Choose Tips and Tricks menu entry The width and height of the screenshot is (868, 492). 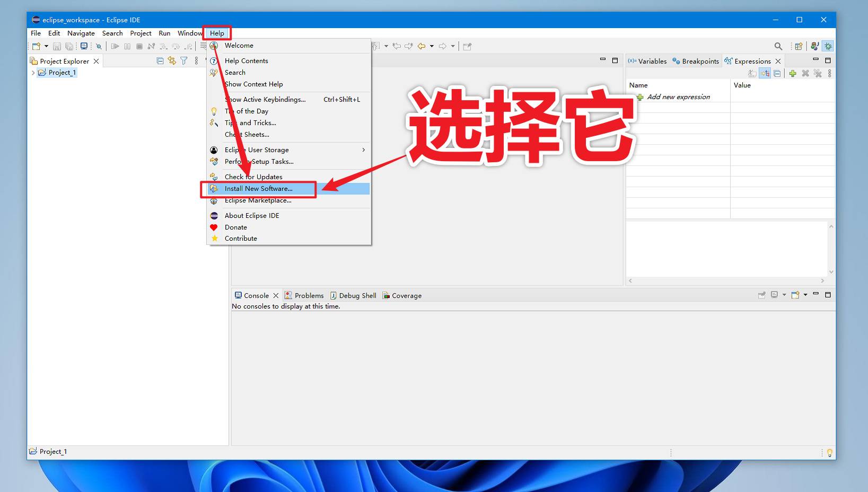click(288, 123)
